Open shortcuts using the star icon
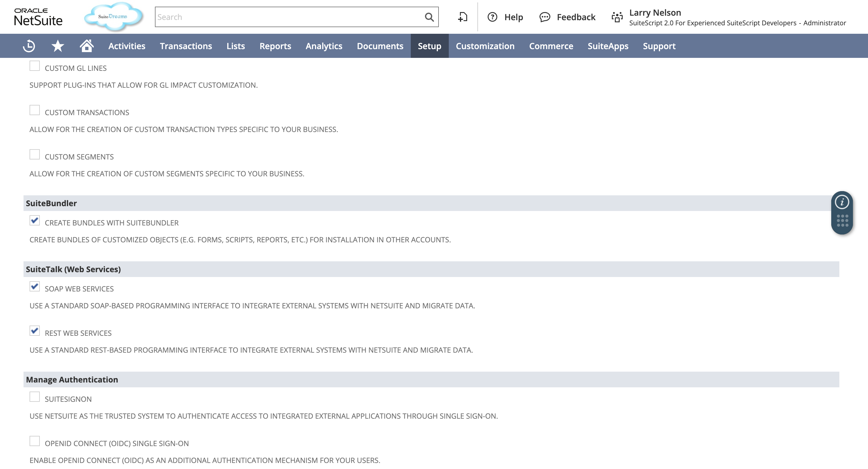 (57, 46)
